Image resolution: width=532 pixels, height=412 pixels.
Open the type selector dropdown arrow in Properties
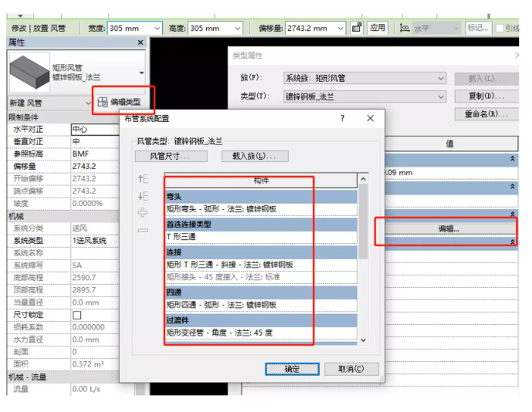(142, 73)
